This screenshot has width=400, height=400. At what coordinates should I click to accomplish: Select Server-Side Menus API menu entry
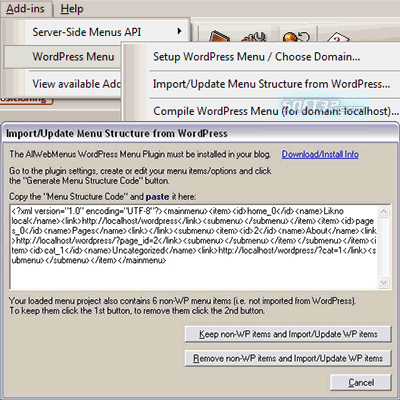97,32
